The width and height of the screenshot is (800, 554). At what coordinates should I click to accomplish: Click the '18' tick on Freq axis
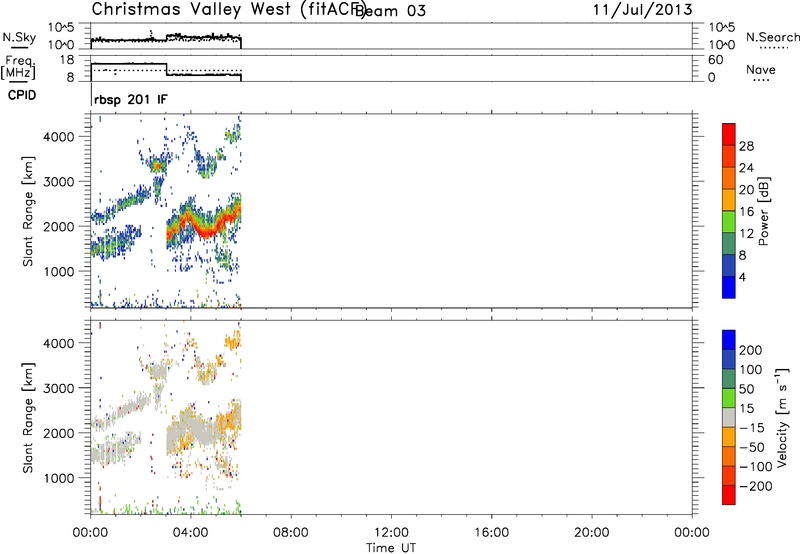pyautogui.click(x=67, y=60)
